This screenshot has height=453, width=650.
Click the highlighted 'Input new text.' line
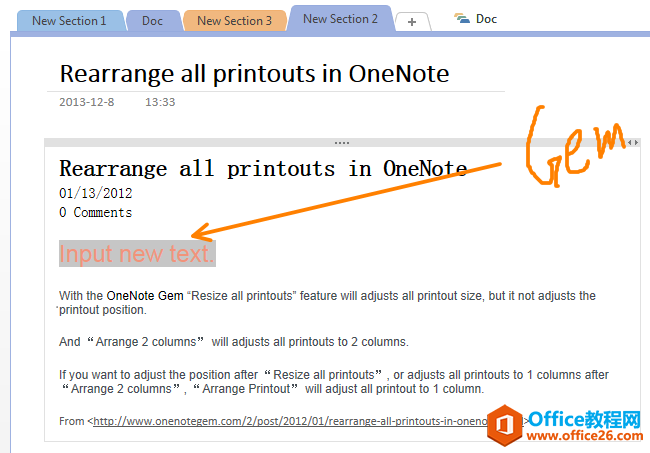(137, 253)
